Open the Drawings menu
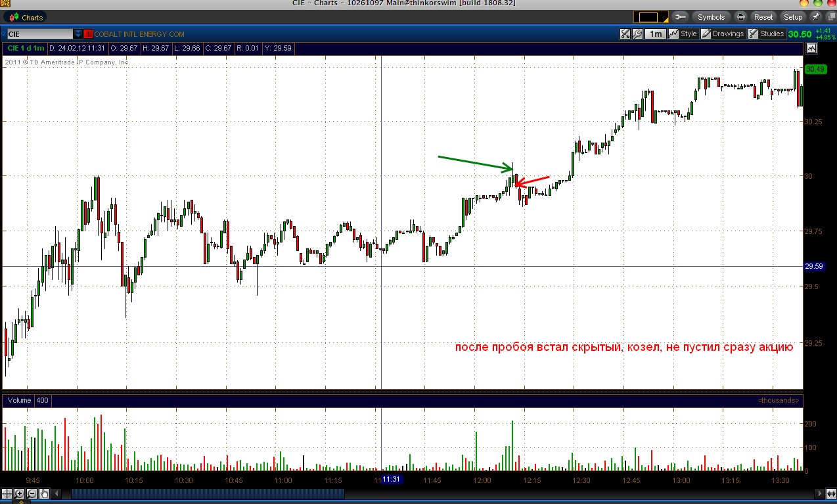Viewport: 837px width, 504px height. [723, 34]
